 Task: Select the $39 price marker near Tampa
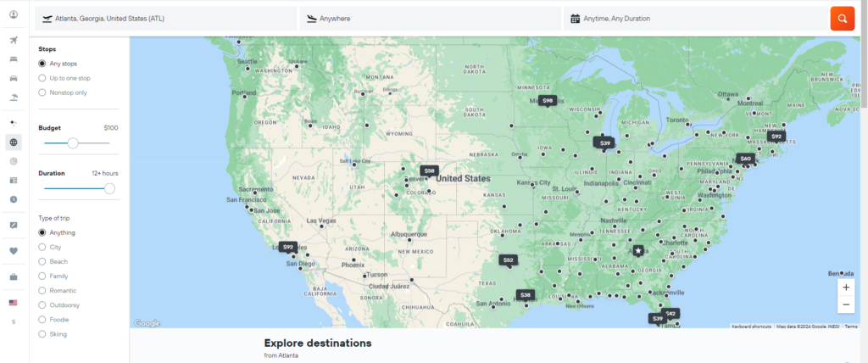[x=657, y=318]
